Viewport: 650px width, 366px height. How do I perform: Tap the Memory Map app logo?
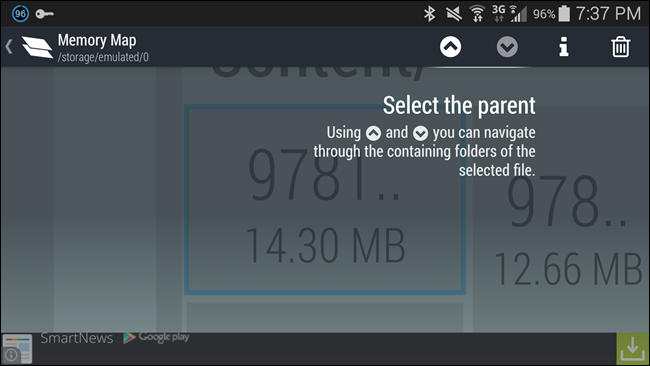click(x=37, y=47)
